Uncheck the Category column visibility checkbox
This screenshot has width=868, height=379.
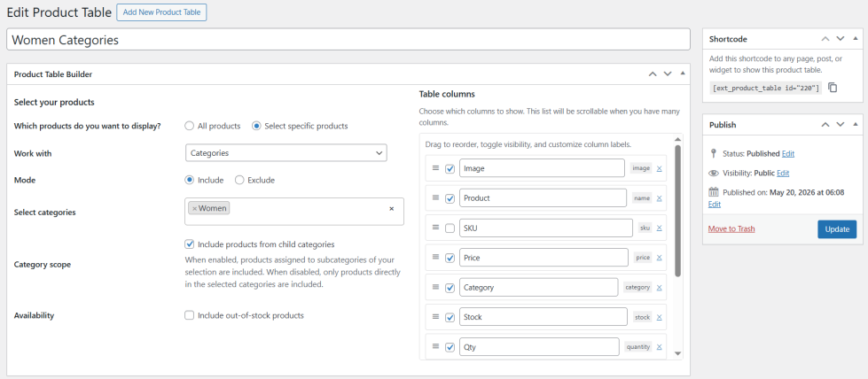point(450,288)
